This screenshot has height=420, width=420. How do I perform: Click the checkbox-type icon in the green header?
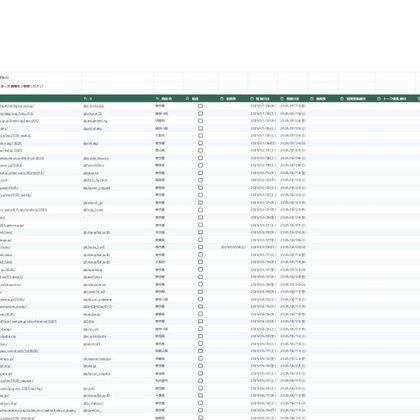pyautogui.click(x=187, y=99)
